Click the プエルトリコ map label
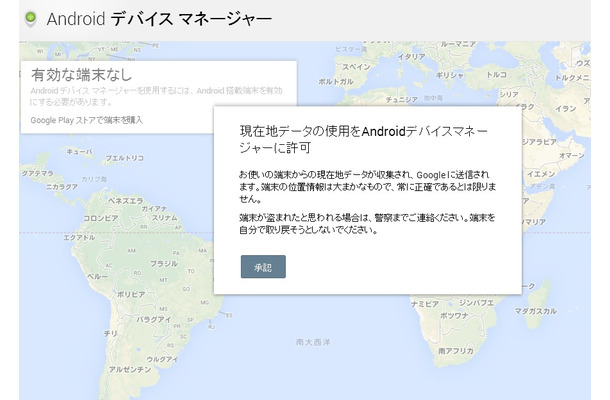This screenshot has height=400, width=610. tap(125, 158)
